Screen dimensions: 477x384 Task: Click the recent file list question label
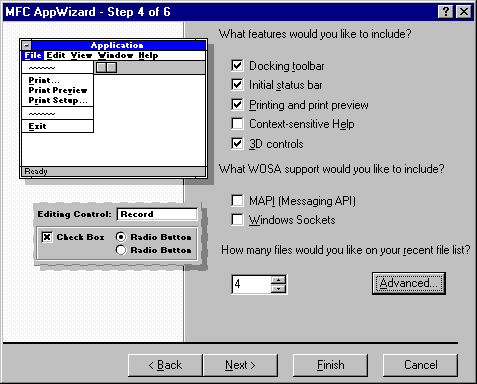click(x=346, y=250)
